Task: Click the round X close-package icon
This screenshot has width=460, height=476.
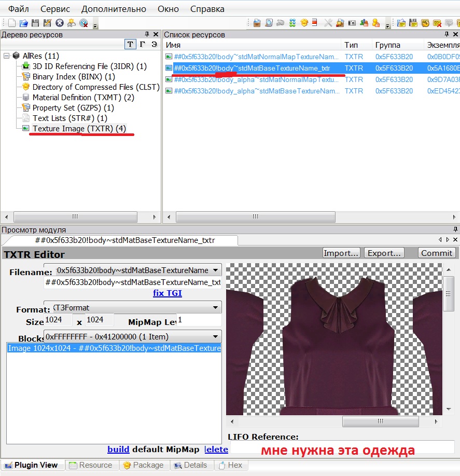Action: click(x=60, y=23)
